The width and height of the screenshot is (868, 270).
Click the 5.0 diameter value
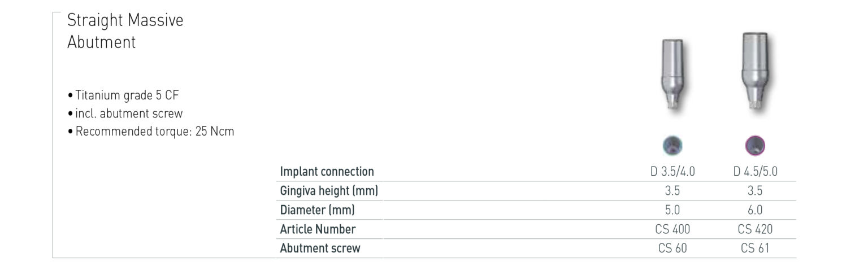click(672, 210)
